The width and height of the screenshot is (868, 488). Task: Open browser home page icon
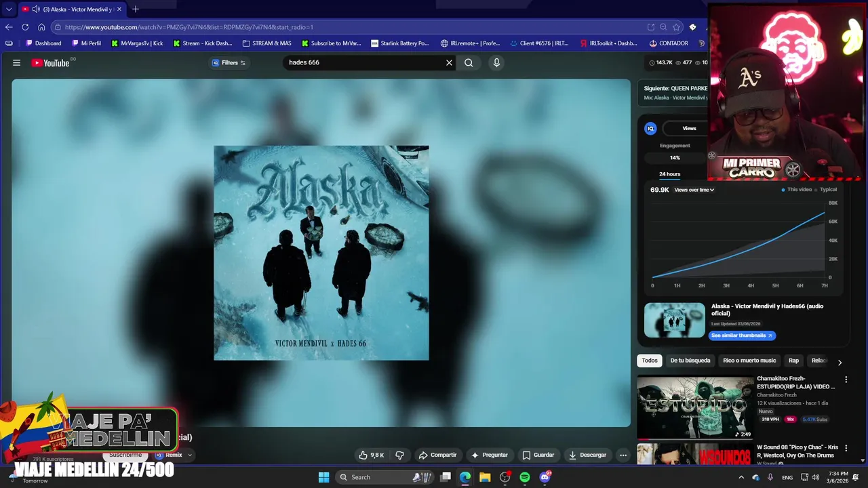[41, 27]
